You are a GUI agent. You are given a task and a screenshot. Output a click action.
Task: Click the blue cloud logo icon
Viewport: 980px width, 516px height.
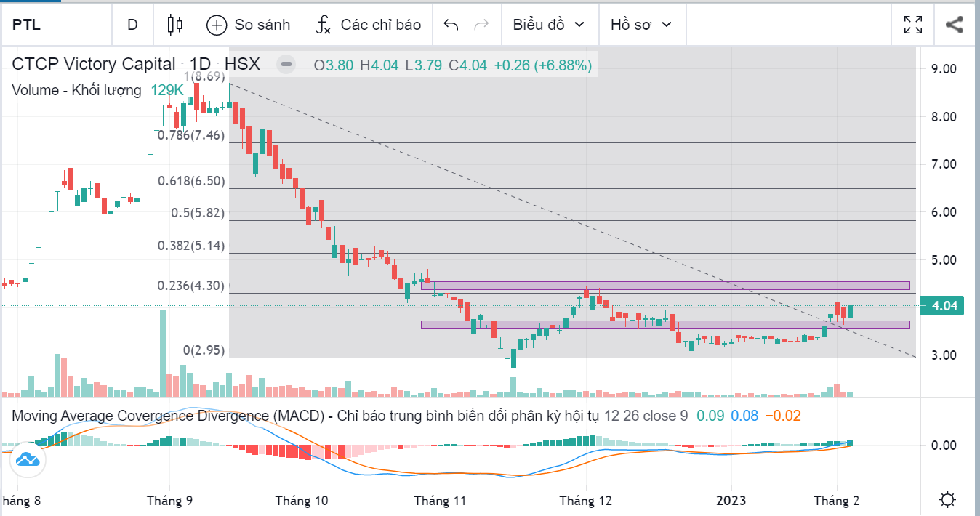pos(26,459)
